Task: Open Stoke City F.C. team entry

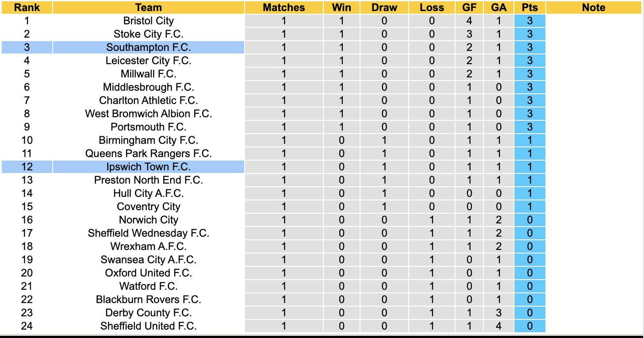Action: (149, 34)
